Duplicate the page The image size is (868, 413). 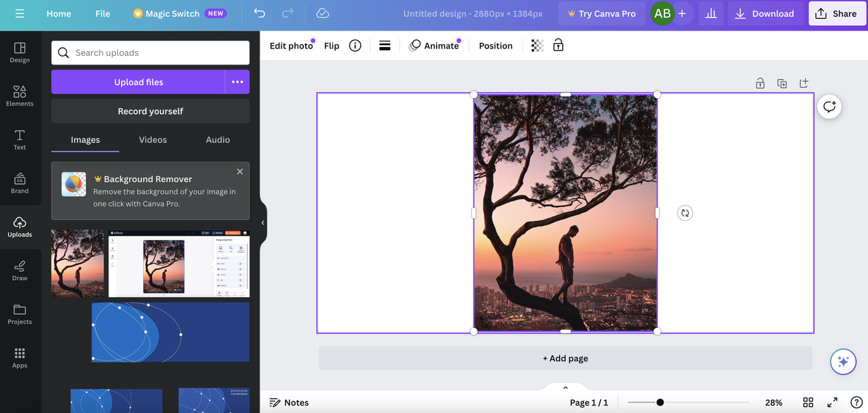[x=782, y=83]
